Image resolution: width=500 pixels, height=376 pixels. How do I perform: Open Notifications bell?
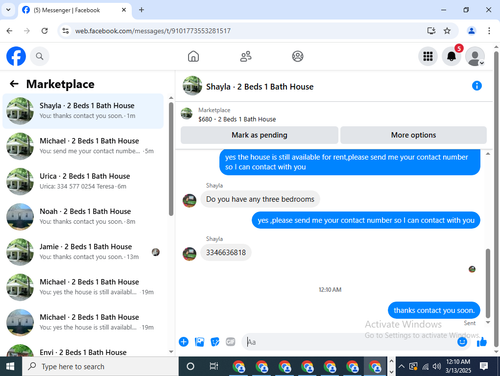[x=451, y=56]
